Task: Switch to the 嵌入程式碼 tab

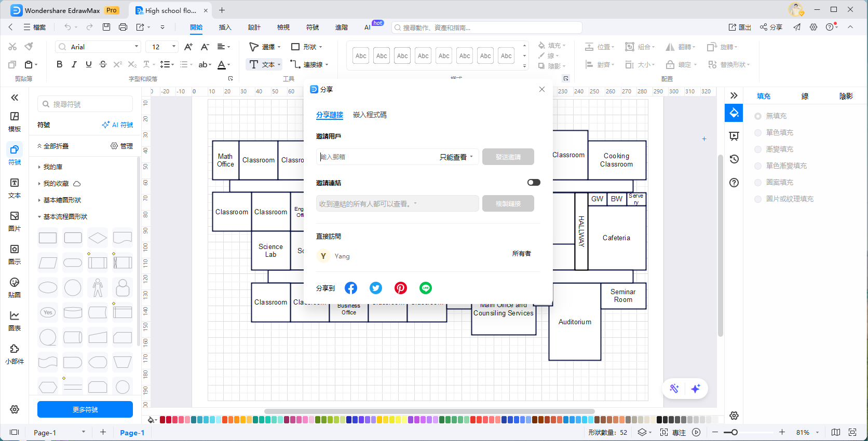Action: click(x=370, y=115)
